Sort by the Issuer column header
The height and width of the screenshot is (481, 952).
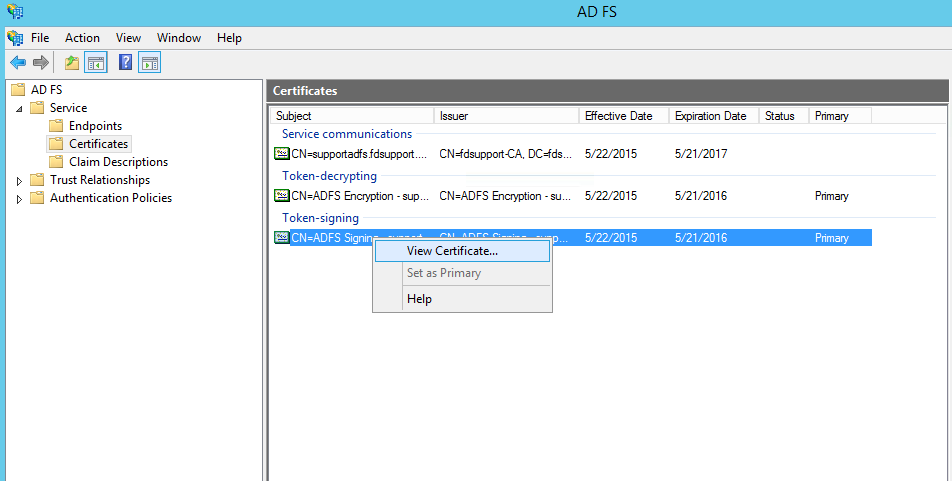[x=506, y=116]
